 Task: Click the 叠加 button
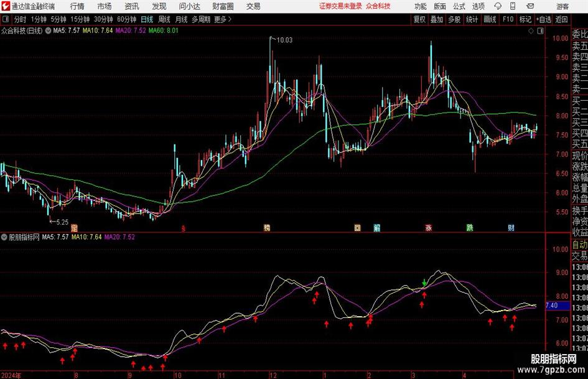click(x=437, y=19)
